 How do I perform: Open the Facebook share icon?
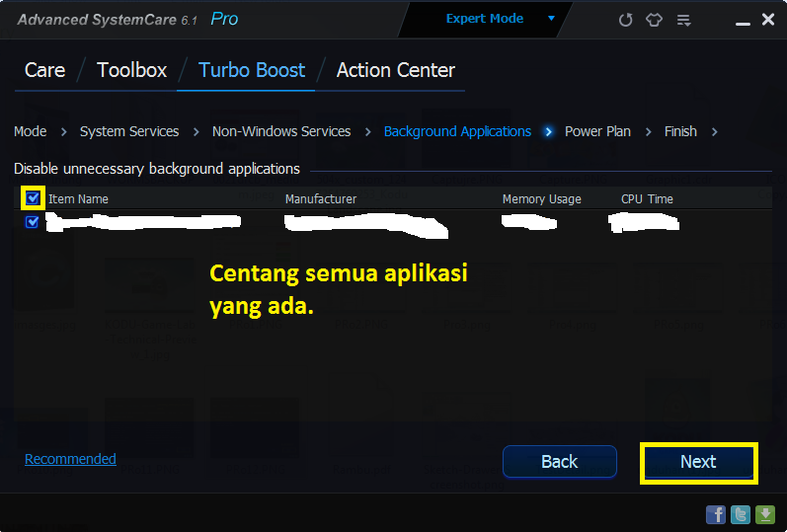[x=716, y=514]
